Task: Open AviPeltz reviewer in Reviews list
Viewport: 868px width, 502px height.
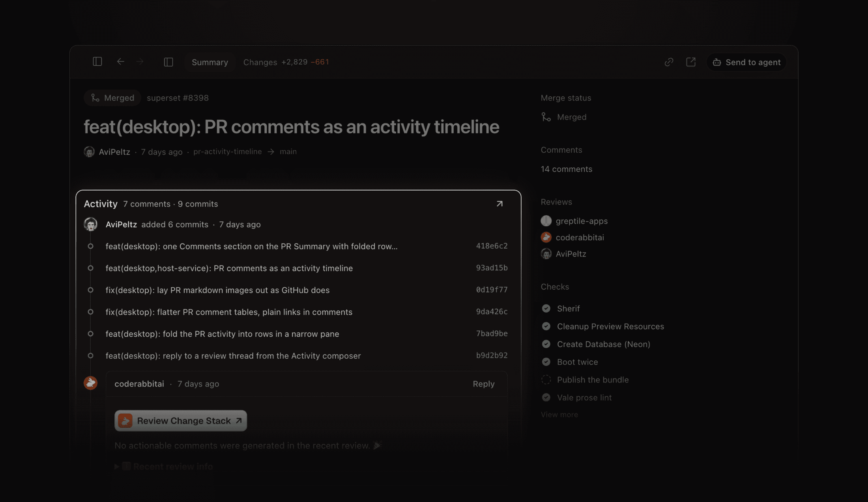Action: 563,254
